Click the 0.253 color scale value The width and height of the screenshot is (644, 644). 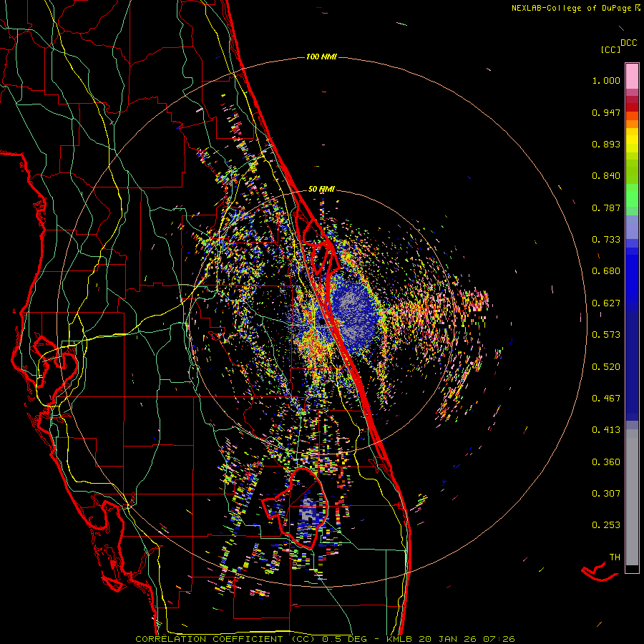(x=606, y=525)
